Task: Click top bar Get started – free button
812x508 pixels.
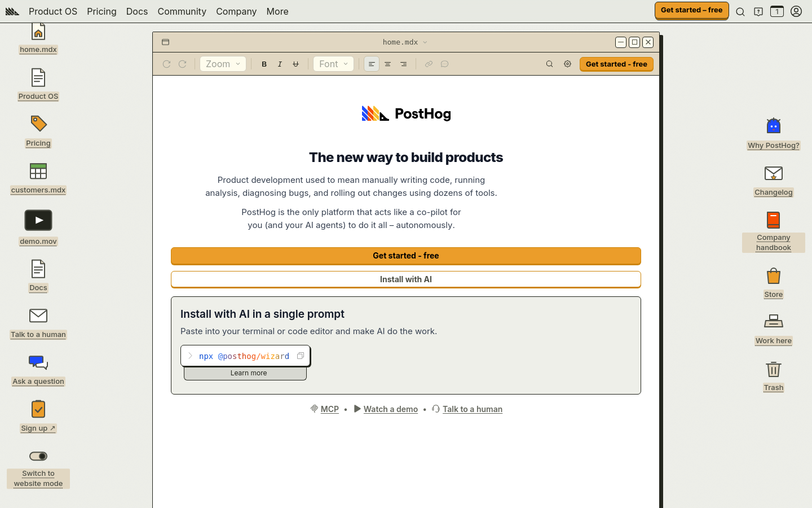Action: [x=691, y=10]
